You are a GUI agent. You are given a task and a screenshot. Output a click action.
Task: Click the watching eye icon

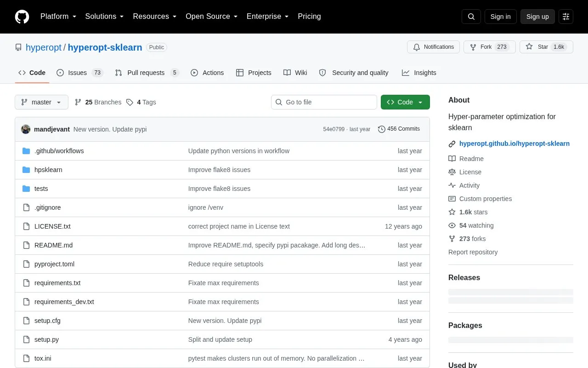452,225
